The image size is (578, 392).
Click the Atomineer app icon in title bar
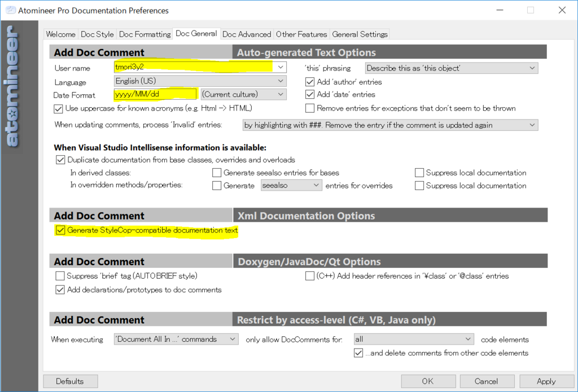pyautogui.click(x=10, y=10)
